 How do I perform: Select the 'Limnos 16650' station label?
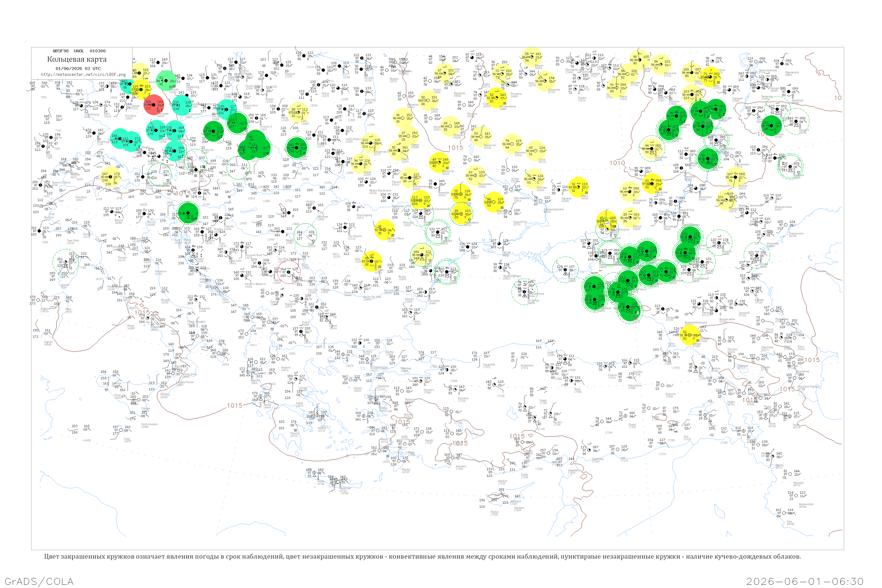(358, 389)
